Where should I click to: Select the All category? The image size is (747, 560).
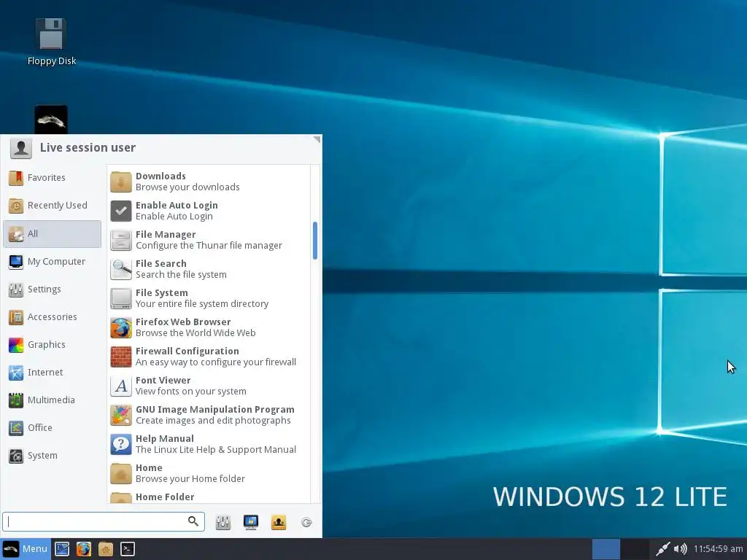point(53,234)
